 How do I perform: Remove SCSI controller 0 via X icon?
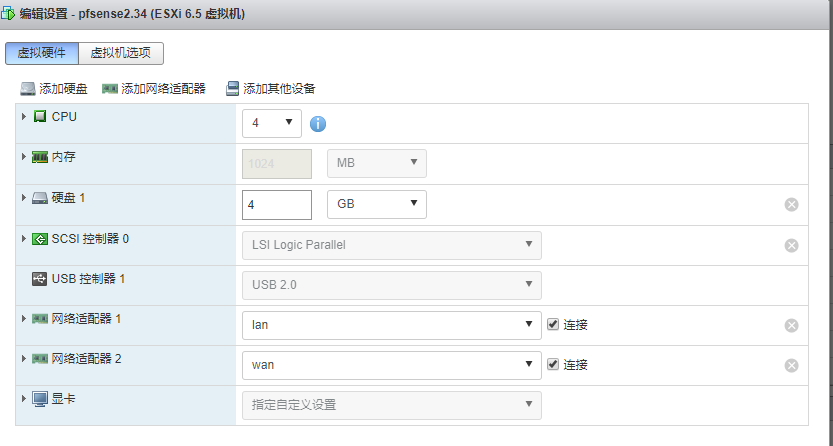791,245
